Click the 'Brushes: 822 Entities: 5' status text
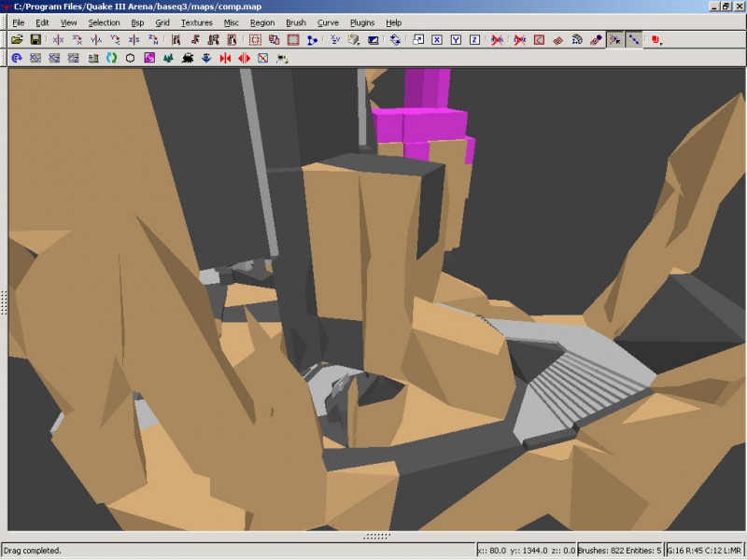The height and width of the screenshot is (560, 747). coord(620,551)
